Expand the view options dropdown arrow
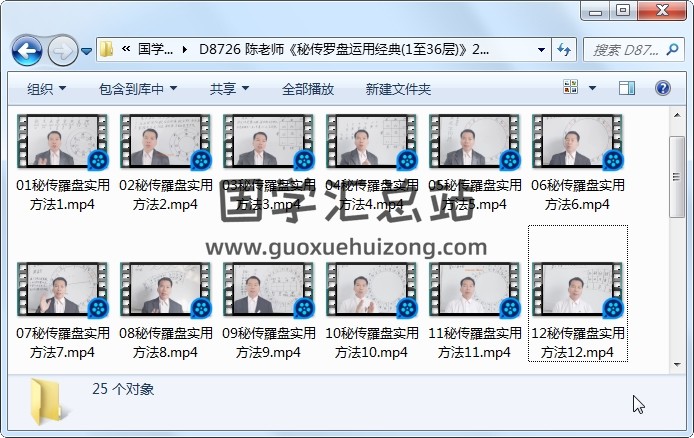 coord(591,89)
